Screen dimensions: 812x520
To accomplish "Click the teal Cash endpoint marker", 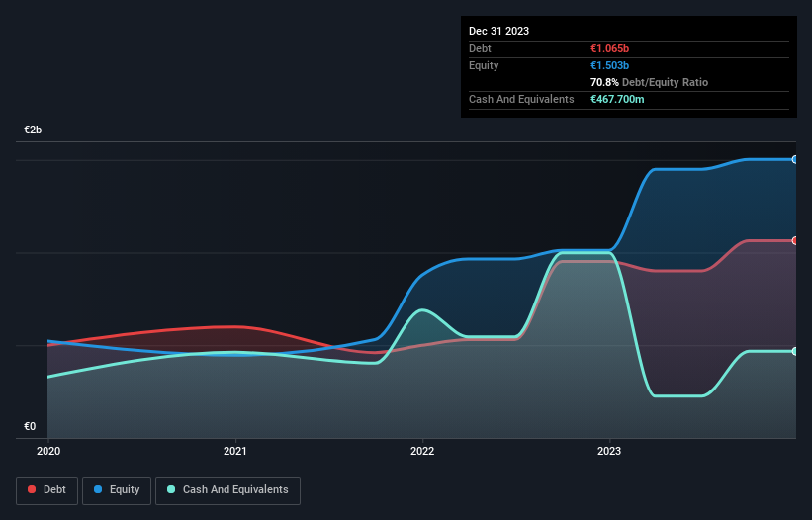I will pyautogui.click(x=795, y=352).
